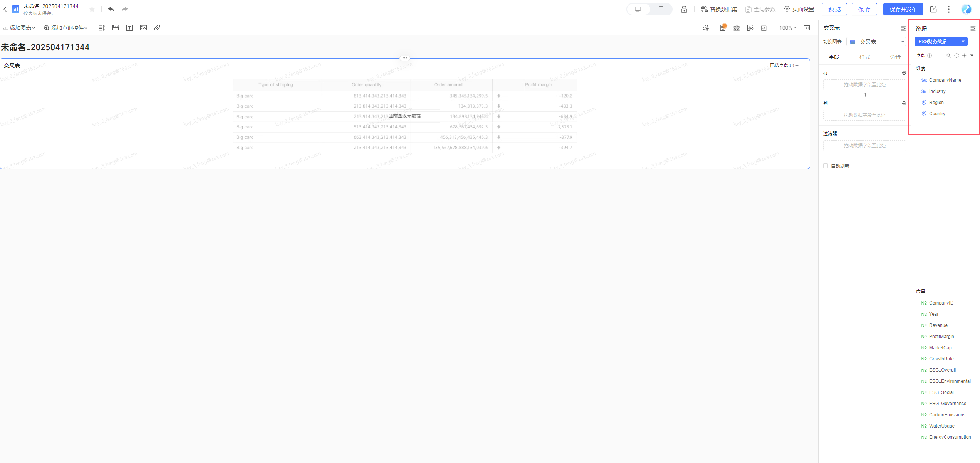This screenshot has width=980, height=463.
Task: Switch to the 分析 tab
Action: [896, 57]
